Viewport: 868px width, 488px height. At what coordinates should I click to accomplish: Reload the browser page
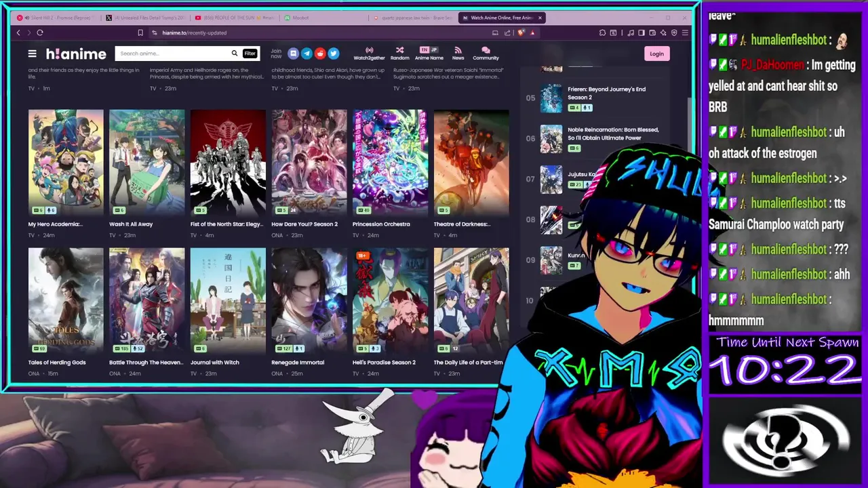point(40,33)
